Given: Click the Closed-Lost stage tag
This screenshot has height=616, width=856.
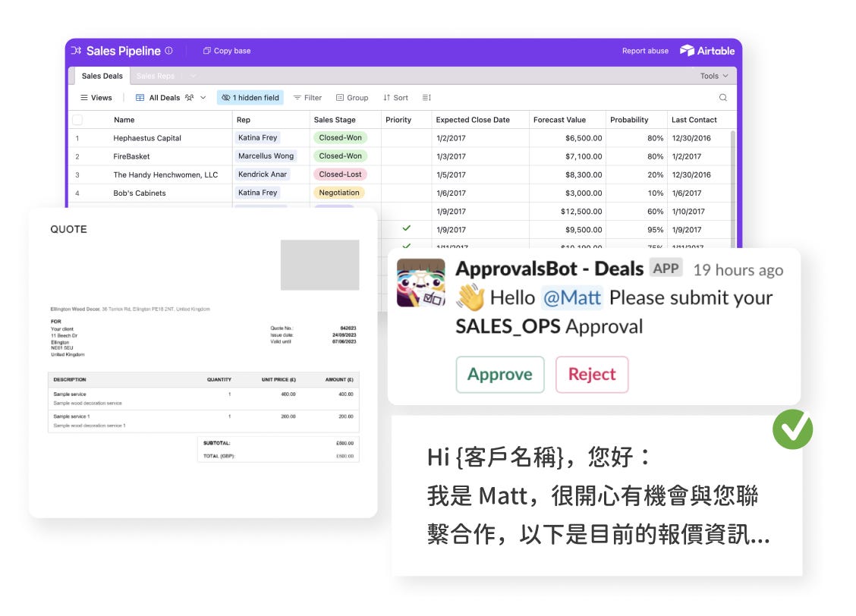Looking at the screenshot, I should [x=340, y=174].
